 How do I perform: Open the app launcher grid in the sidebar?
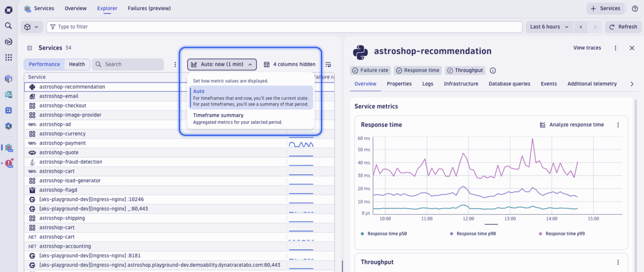pyautogui.click(x=8, y=57)
